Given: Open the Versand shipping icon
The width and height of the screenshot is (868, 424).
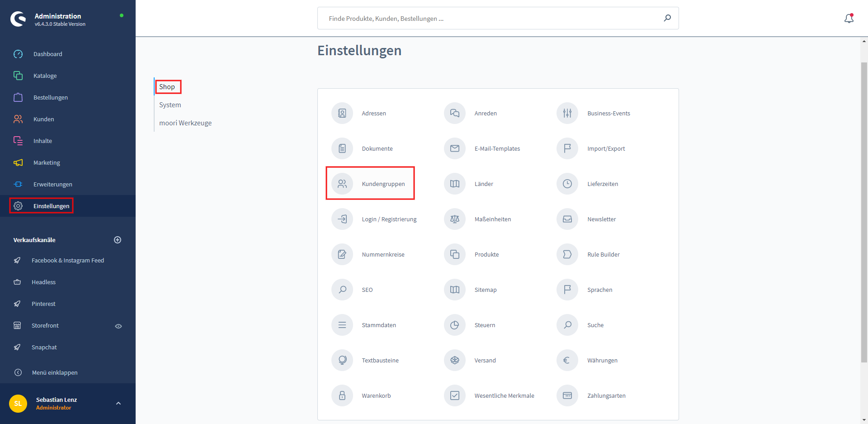Looking at the screenshot, I should (x=455, y=360).
